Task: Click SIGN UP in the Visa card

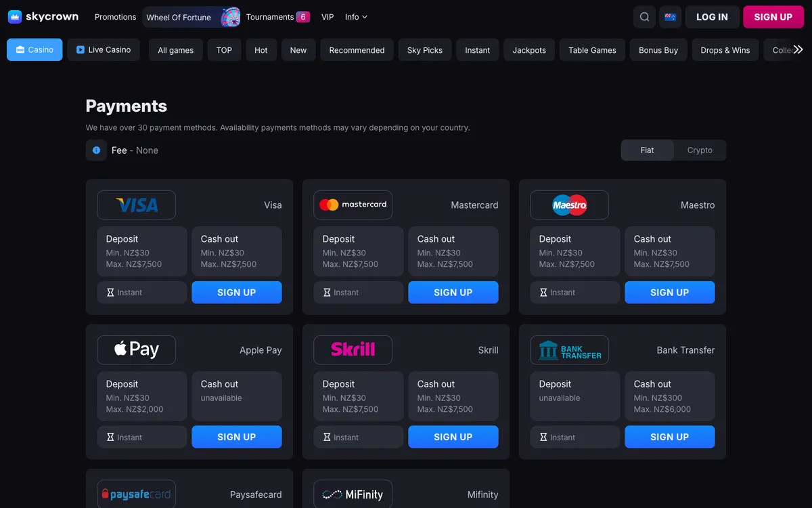Action: pyautogui.click(x=237, y=293)
